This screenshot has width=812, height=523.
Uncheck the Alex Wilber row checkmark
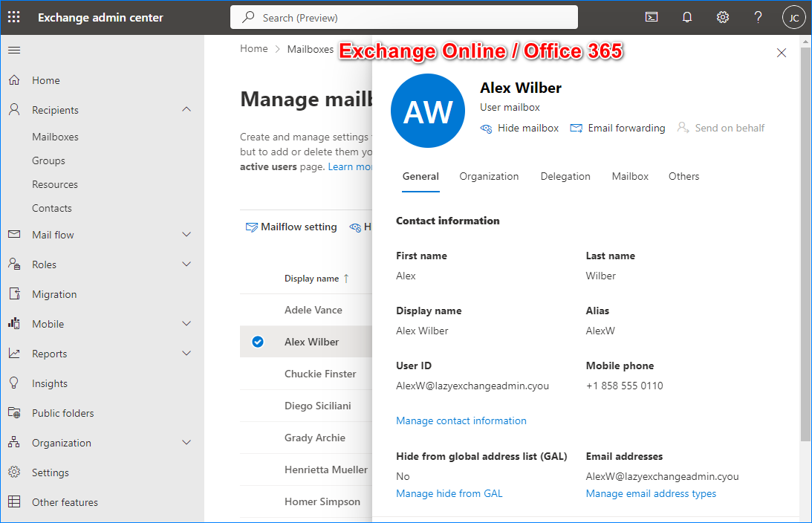tap(257, 342)
